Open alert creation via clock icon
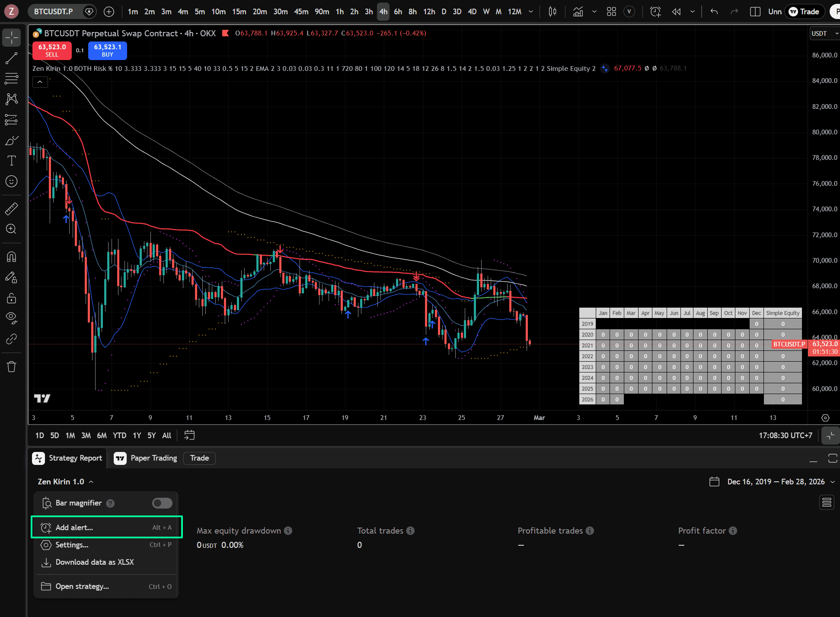This screenshot has width=840, height=617. coord(655,12)
